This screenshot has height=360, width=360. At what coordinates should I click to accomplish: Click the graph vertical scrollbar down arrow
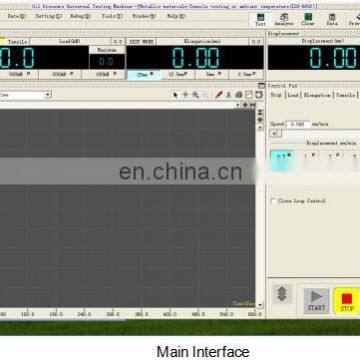[260, 305]
